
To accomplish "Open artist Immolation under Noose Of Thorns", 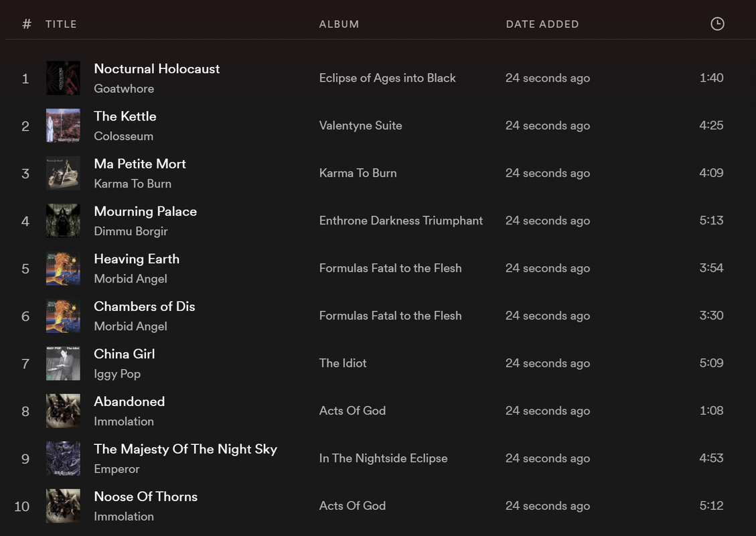I will (124, 516).
